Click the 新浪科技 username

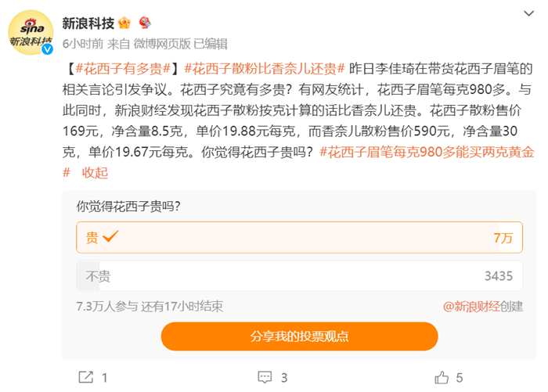click(88, 23)
